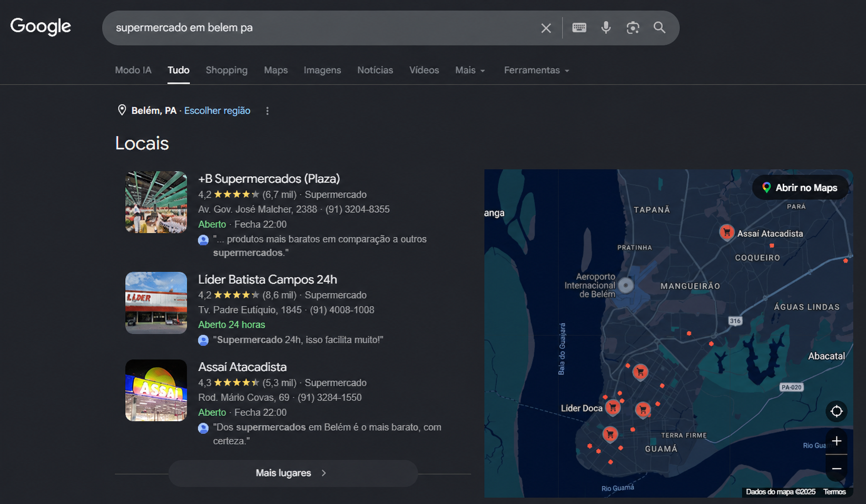
Task: Click the Assaí Atacadista cart pin on map
Action: [x=726, y=232]
